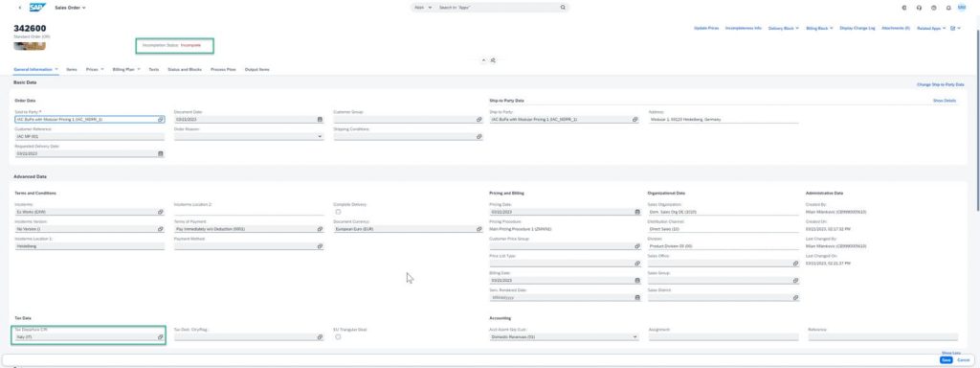
Task: Open Incoterms value help icon
Action: coord(160,212)
